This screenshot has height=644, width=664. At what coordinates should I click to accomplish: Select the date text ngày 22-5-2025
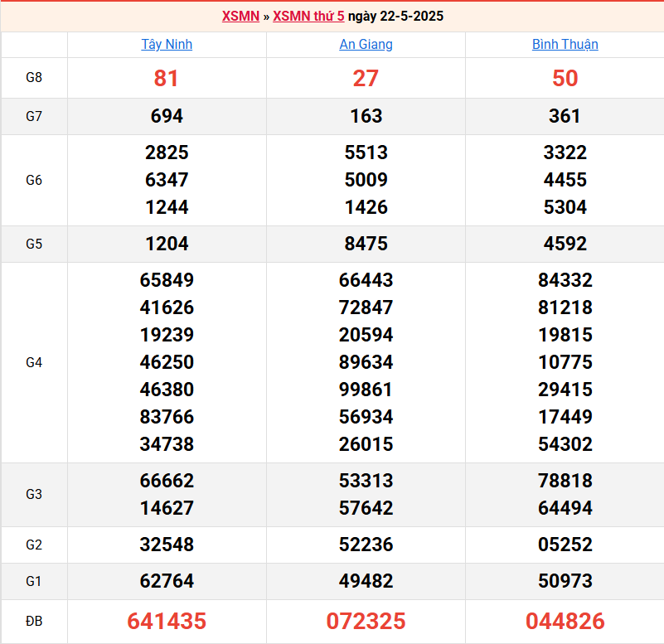point(395,16)
